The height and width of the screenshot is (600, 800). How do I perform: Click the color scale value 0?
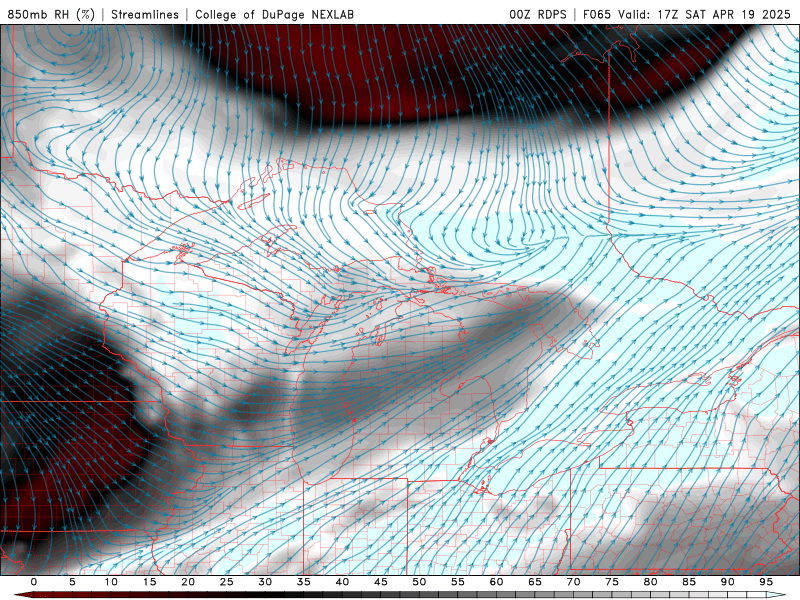(x=34, y=582)
